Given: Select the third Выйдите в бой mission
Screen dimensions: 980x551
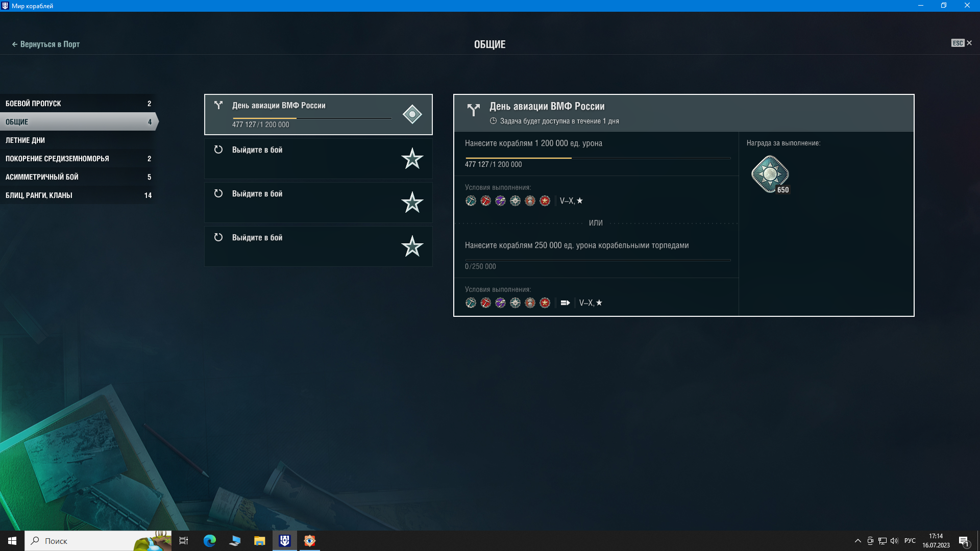Looking at the screenshot, I should pyautogui.click(x=318, y=246).
